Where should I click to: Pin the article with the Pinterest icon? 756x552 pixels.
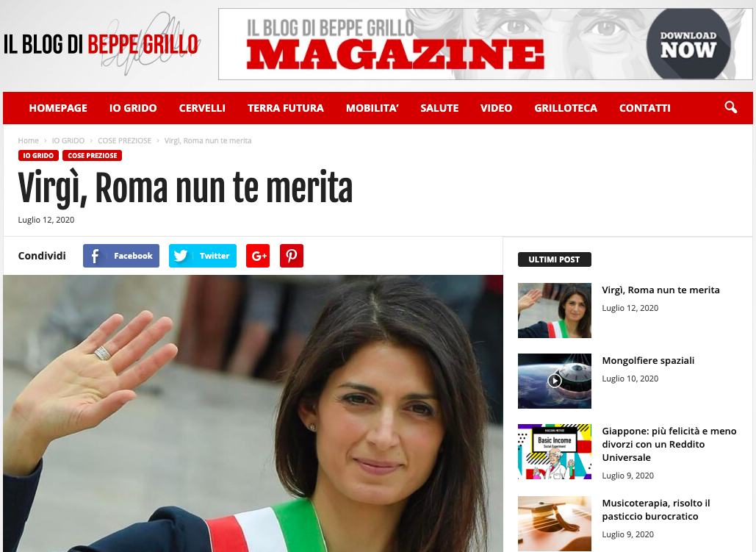[x=292, y=256]
